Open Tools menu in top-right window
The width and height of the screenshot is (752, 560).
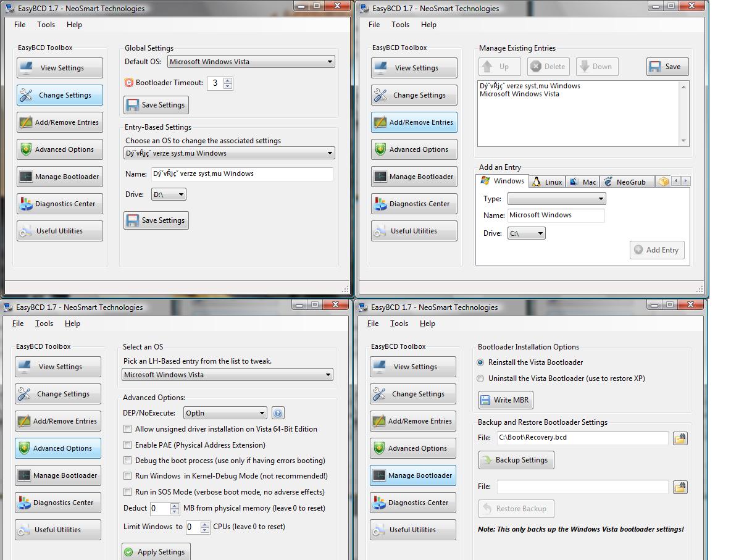400,25
